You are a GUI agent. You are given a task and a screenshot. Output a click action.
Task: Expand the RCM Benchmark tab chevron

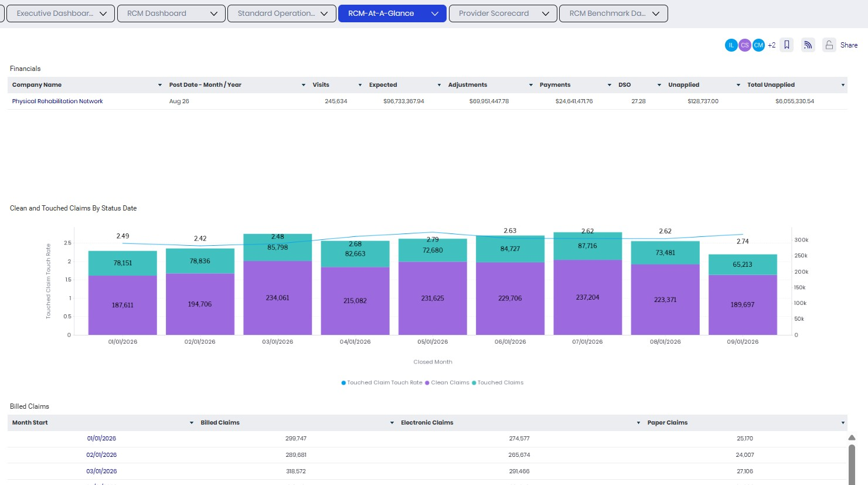tap(656, 13)
